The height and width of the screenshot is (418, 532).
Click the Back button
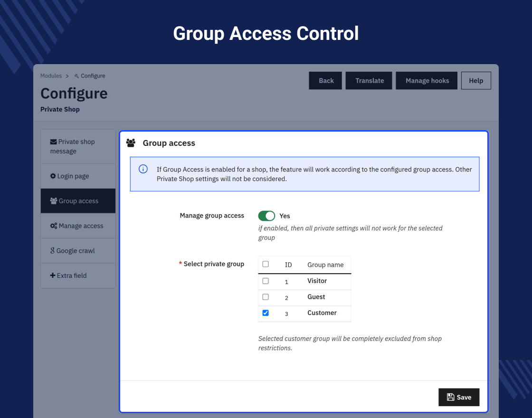point(325,81)
